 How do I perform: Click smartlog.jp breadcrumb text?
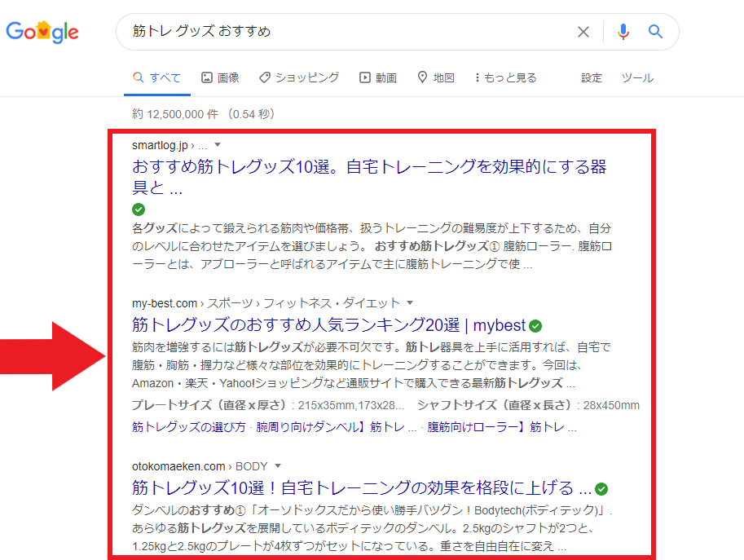pos(160,145)
